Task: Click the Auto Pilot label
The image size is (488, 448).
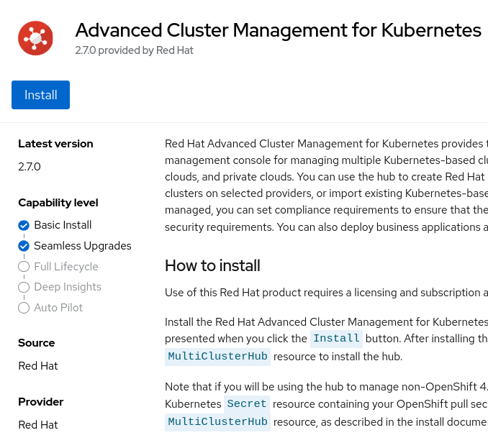Action: pos(58,308)
